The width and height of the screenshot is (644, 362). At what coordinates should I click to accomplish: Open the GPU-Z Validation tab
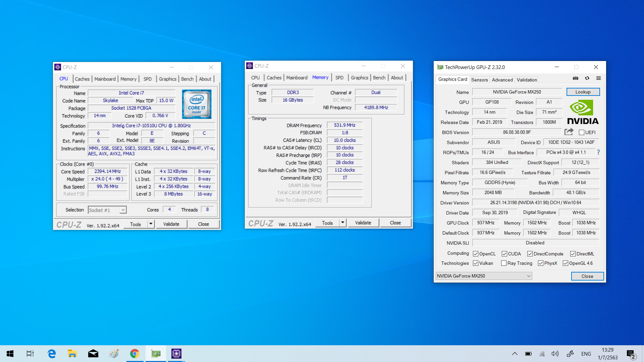tap(527, 80)
